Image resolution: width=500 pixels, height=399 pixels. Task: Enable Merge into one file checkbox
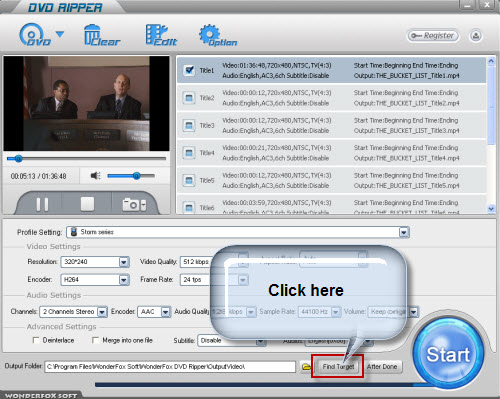[95, 340]
